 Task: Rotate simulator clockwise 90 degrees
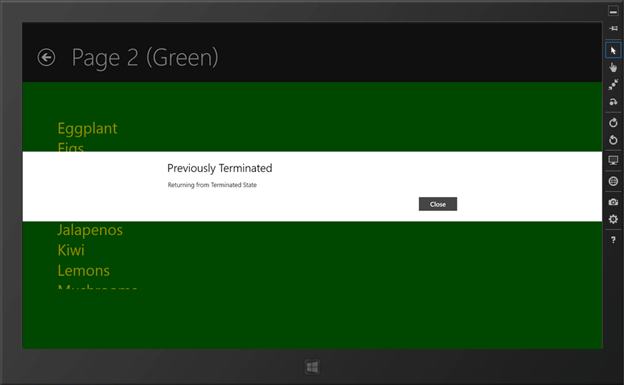(613, 123)
